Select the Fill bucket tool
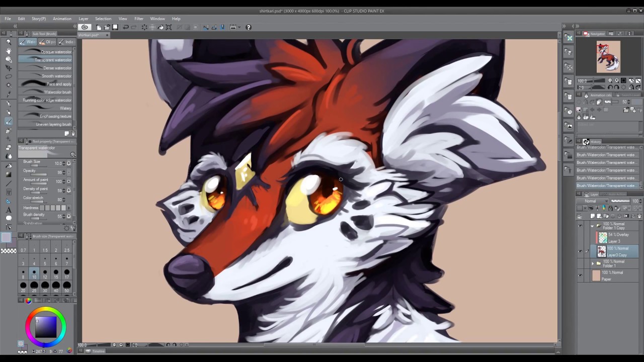Viewport: 644px width, 362px height. (x=9, y=165)
